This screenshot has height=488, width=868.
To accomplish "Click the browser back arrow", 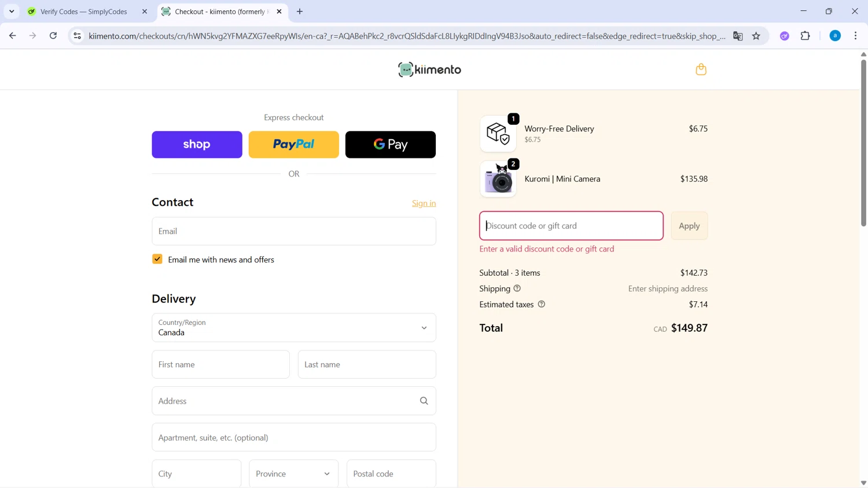I will click(13, 36).
